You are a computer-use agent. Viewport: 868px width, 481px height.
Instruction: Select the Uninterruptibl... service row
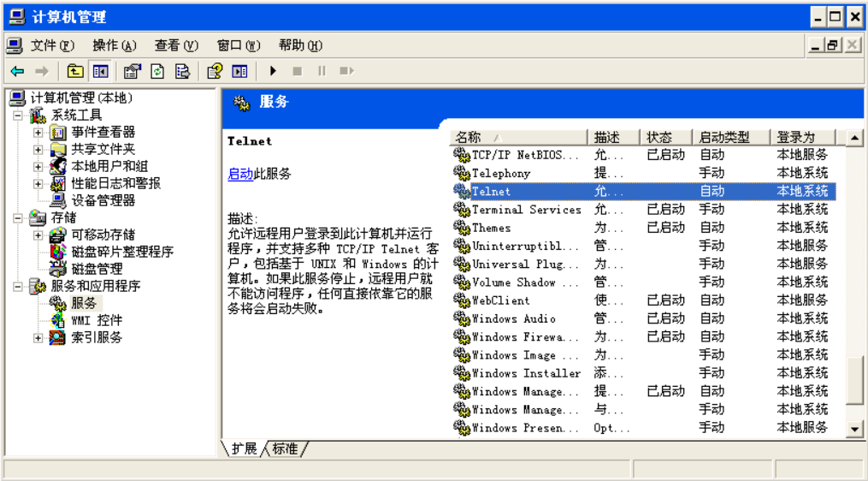click(644, 246)
